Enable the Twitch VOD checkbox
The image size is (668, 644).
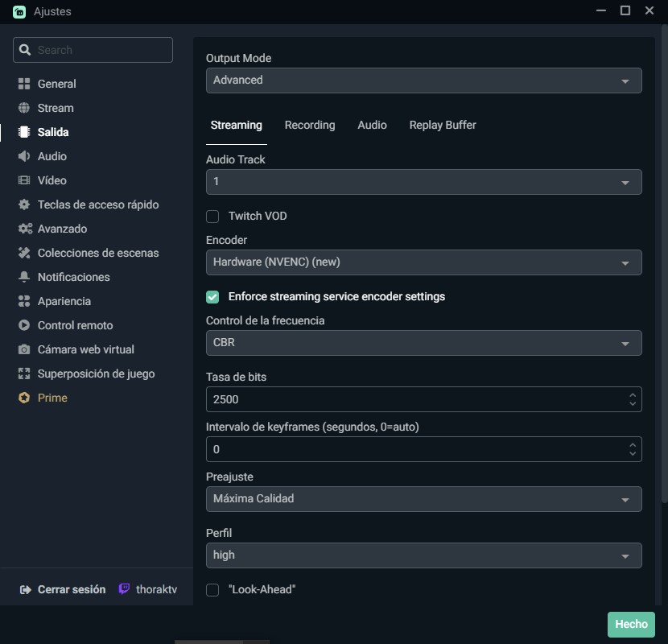pyautogui.click(x=213, y=216)
